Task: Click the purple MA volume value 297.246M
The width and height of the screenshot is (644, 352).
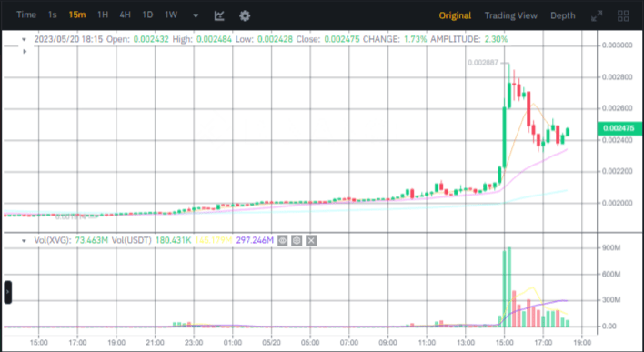Action: pos(255,240)
